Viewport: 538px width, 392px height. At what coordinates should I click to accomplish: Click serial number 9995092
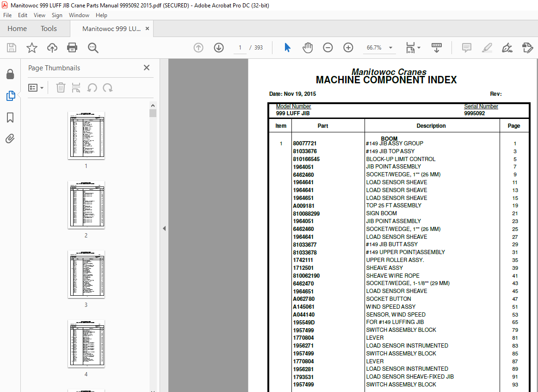474,113
